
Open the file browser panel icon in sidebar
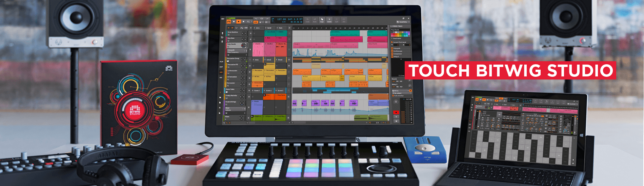click(x=220, y=97)
